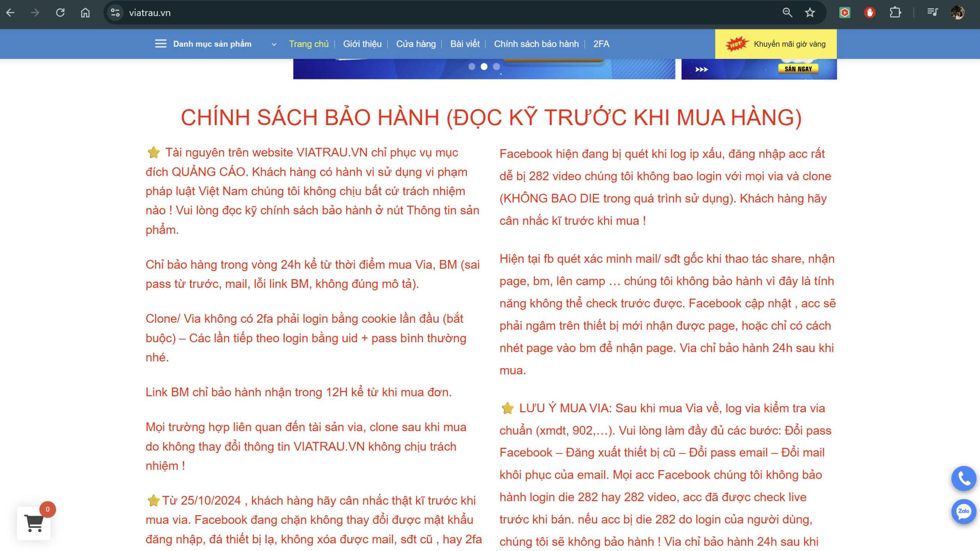Screen dimensions: 980x551
Task: Click the paragraph starting "Chỉ bảo hàng trong vòng 24h"
Action: (x=312, y=274)
